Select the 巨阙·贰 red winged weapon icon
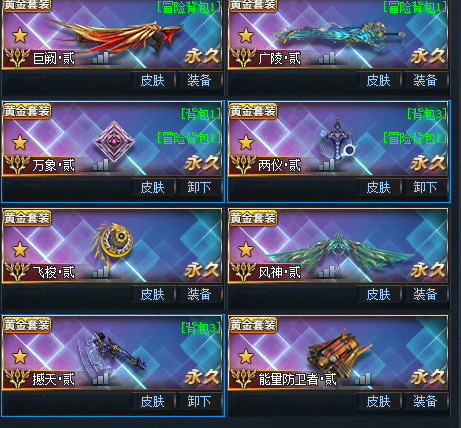This screenshot has width=461, height=428. [x=113, y=37]
